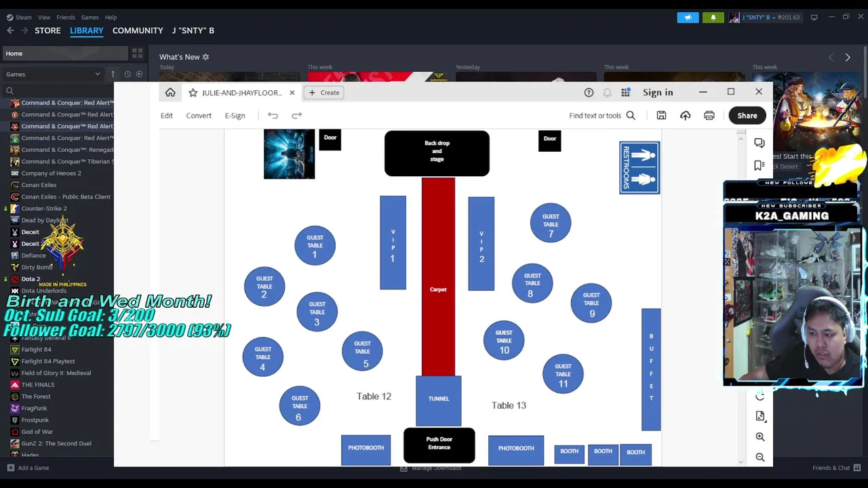The width and height of the screenshot is (868, 488).
Task: Star the JULIE-AND-JHAYFLOOR document tab
Action: coord(193,92)
